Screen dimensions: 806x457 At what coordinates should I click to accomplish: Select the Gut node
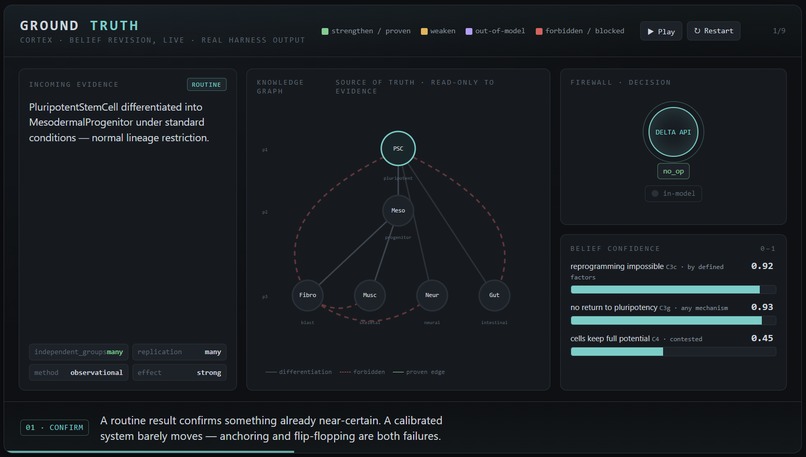point(494,295)
